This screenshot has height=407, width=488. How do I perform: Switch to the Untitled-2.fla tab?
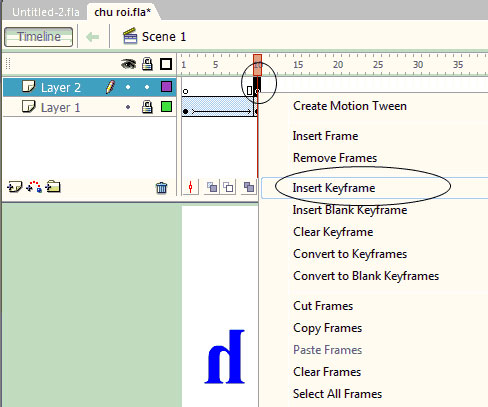click(x=46, y=12)
